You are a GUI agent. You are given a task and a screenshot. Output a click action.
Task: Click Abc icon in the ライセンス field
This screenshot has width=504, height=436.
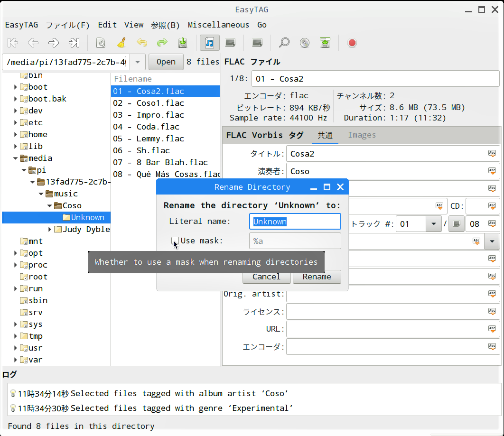(x=492, y=311)
